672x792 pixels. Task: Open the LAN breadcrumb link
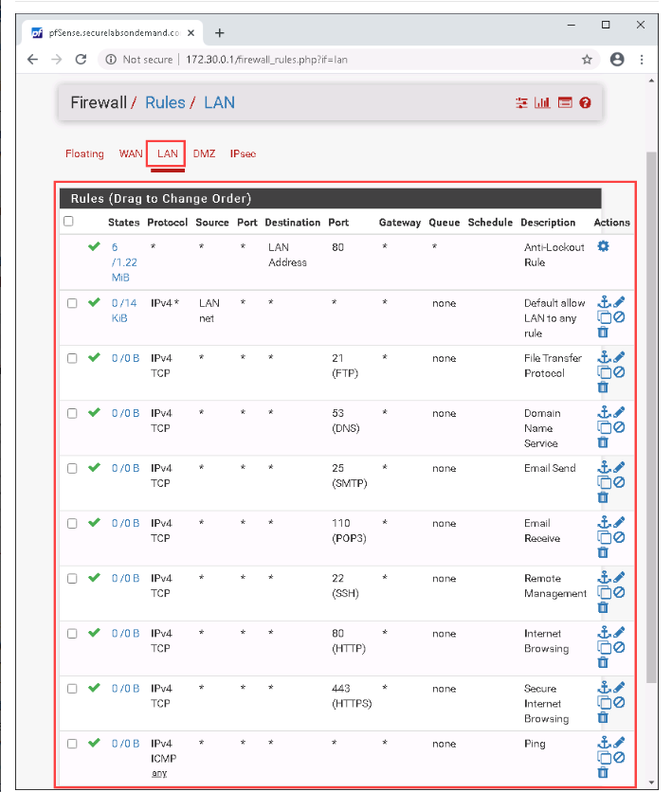pos(219,102)
